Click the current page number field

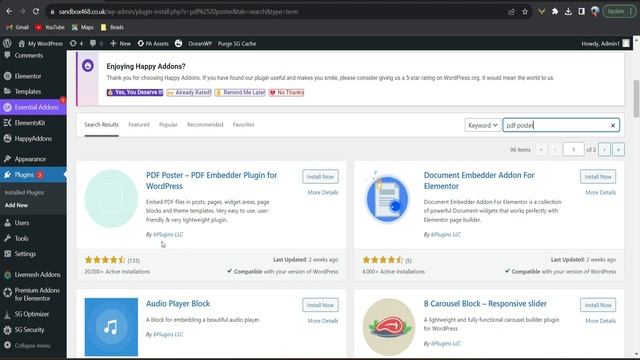(573, 150)
